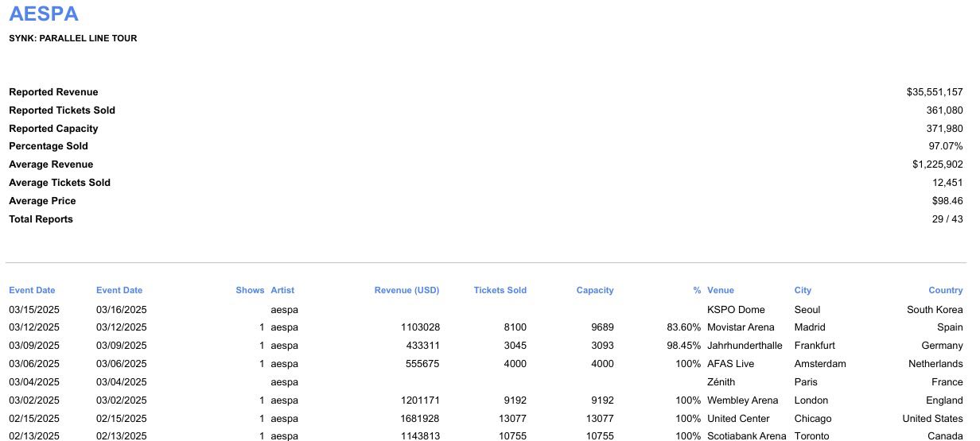Click the Zénith venue cell
980x441 pixels.
tap(721, 382)
